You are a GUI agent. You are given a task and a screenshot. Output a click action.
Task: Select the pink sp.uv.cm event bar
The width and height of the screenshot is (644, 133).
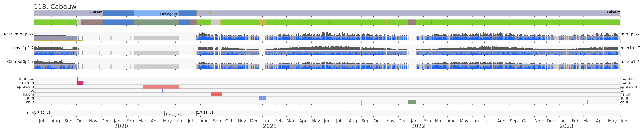coord(161,87)
